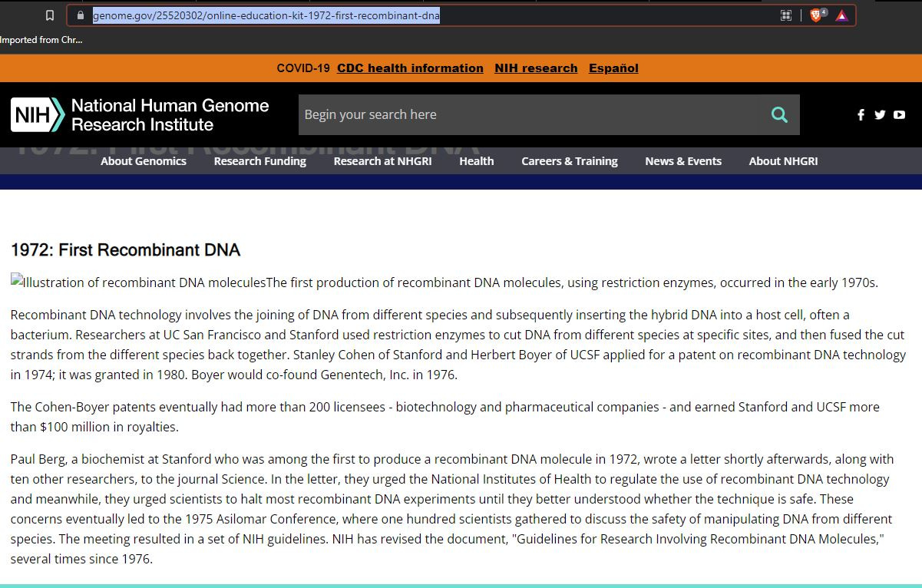Click the NIH logo

coord(38,115)
